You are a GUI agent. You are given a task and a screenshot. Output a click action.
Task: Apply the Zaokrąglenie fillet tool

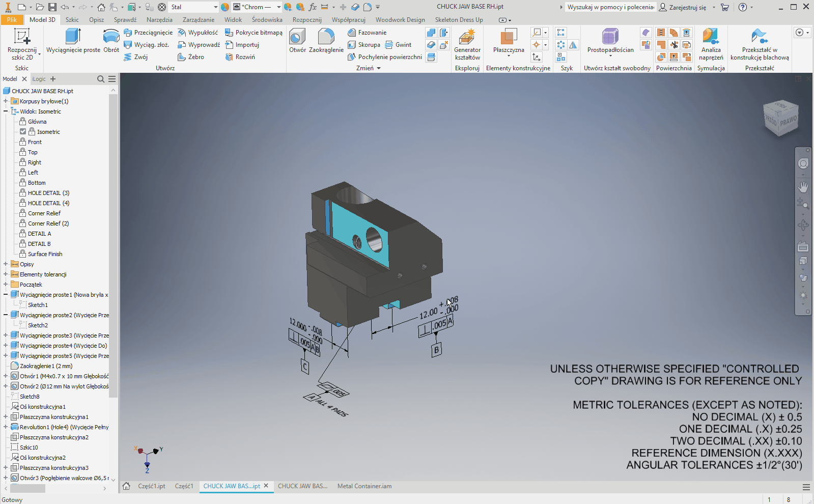pos(326,40)
